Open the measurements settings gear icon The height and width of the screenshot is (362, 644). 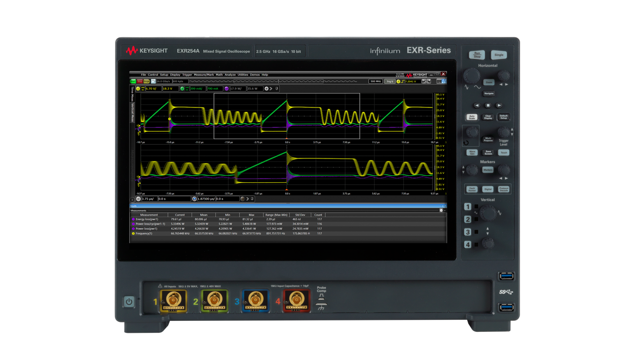coord(441,210)
